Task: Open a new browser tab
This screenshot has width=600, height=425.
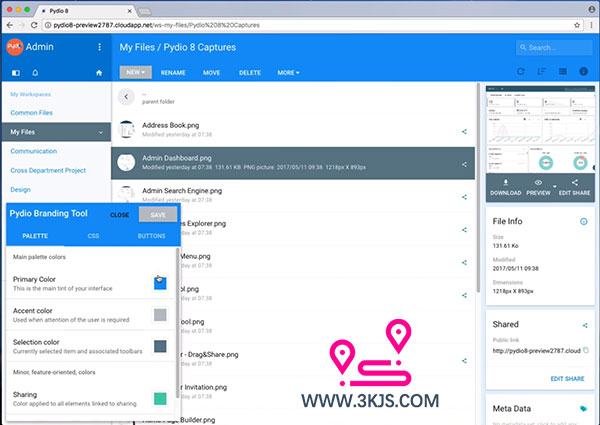Action: click(x=145, y=11)
